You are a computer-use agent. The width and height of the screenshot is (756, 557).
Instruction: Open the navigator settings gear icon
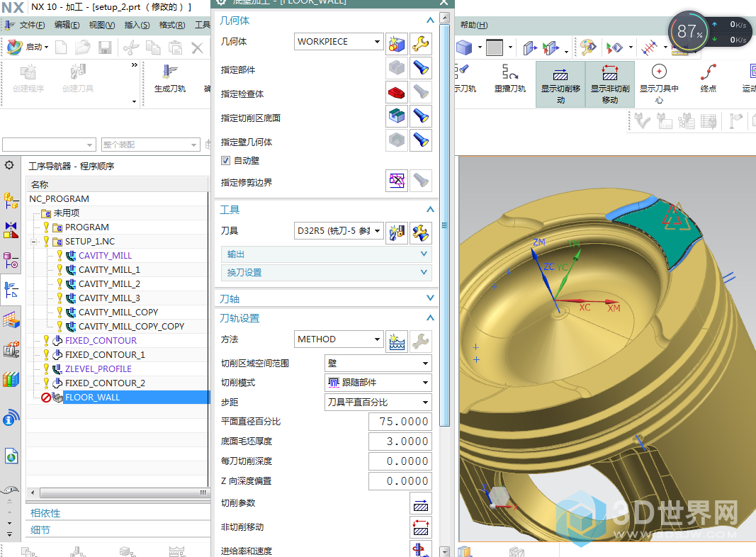pyautogui.click(x=9, y=165)
